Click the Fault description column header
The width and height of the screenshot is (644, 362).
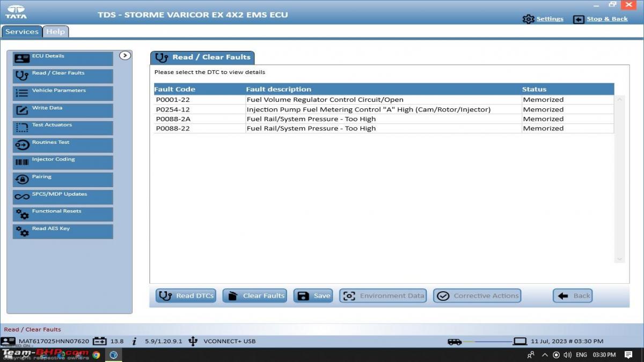pyautogui.click(x=279, y=89)
